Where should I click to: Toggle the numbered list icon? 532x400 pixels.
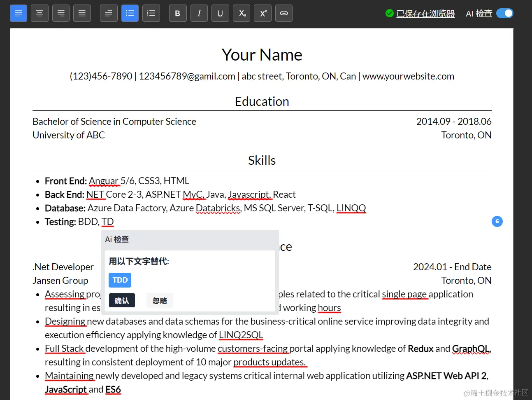(x=151, y=13)
